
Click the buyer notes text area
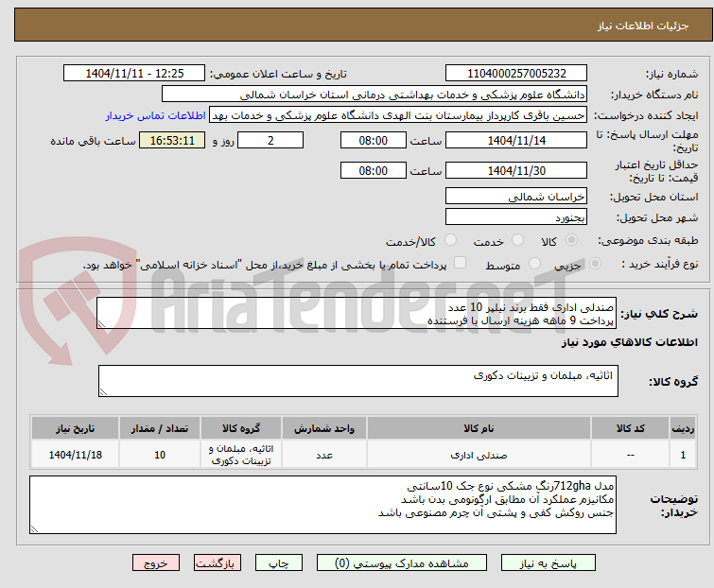(x=322, y=505)
